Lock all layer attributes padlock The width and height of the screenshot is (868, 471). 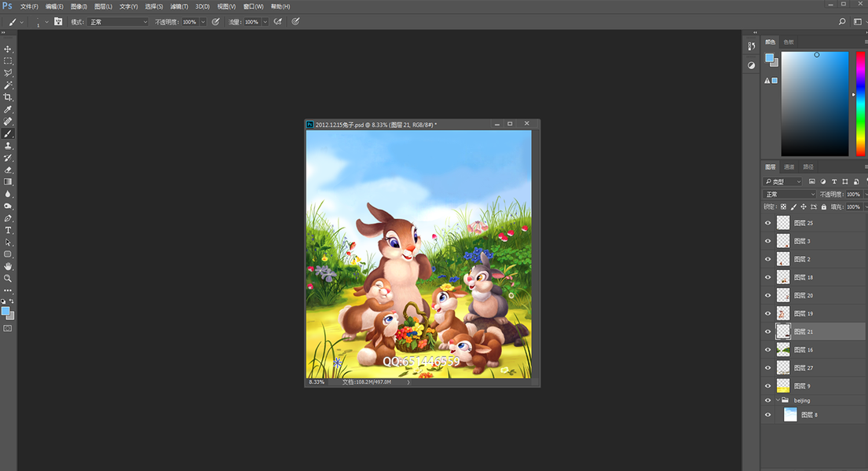click(824, 207)
